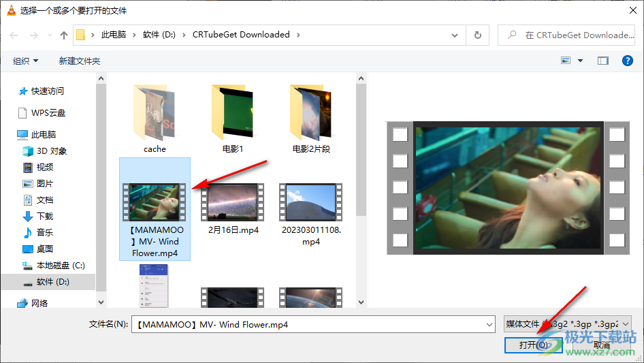Open 桌面 in the sidebar
Screen dimensions: 644x363
tap(38, 249)
